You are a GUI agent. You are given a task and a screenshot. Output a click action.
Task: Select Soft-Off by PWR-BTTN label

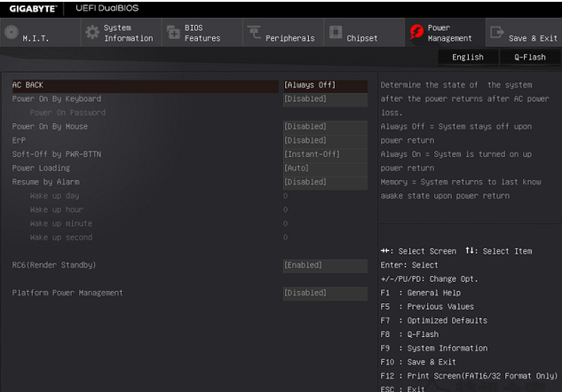point(57,154)
